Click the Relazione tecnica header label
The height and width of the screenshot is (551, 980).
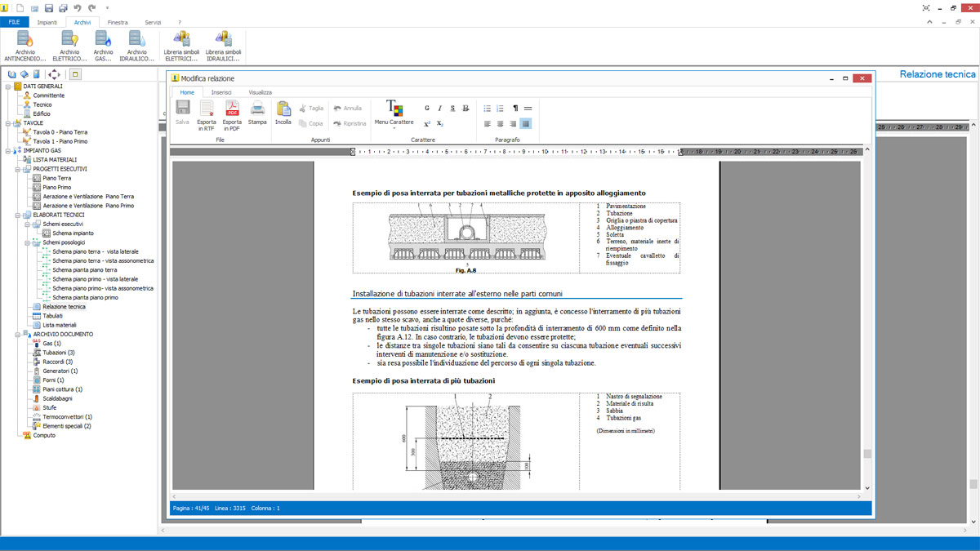tap(938, 74)
